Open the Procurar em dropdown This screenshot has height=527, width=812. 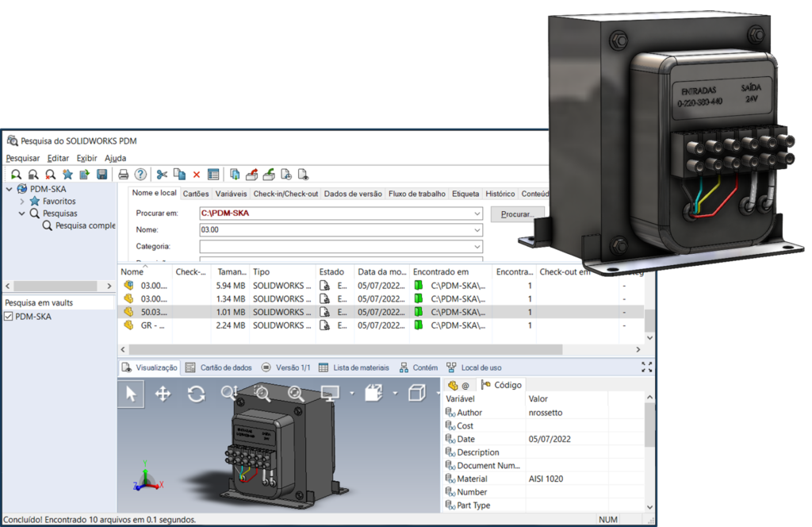tap(476, 213)
